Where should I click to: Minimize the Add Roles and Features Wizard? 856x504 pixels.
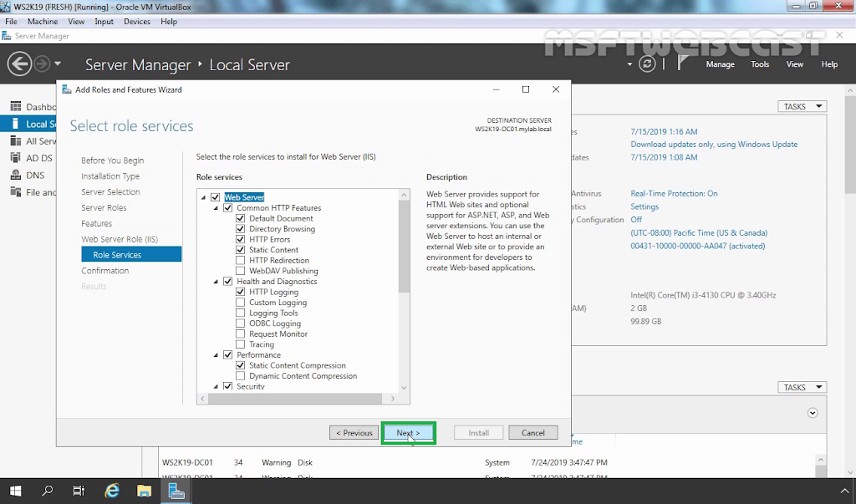tap(496, 89)
